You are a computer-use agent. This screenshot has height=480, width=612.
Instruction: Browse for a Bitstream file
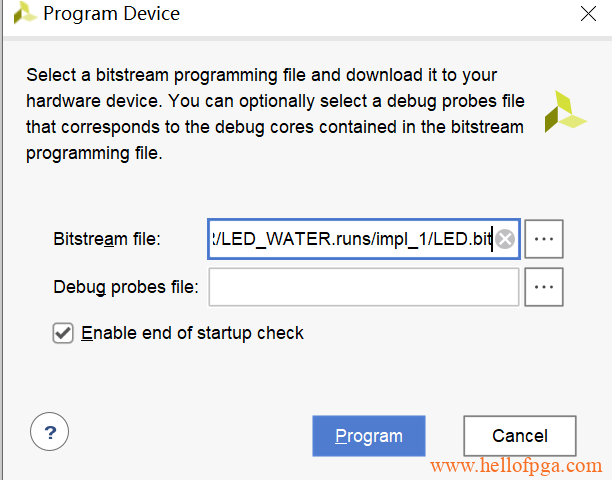pyautogui.click(x=544, y=239)
